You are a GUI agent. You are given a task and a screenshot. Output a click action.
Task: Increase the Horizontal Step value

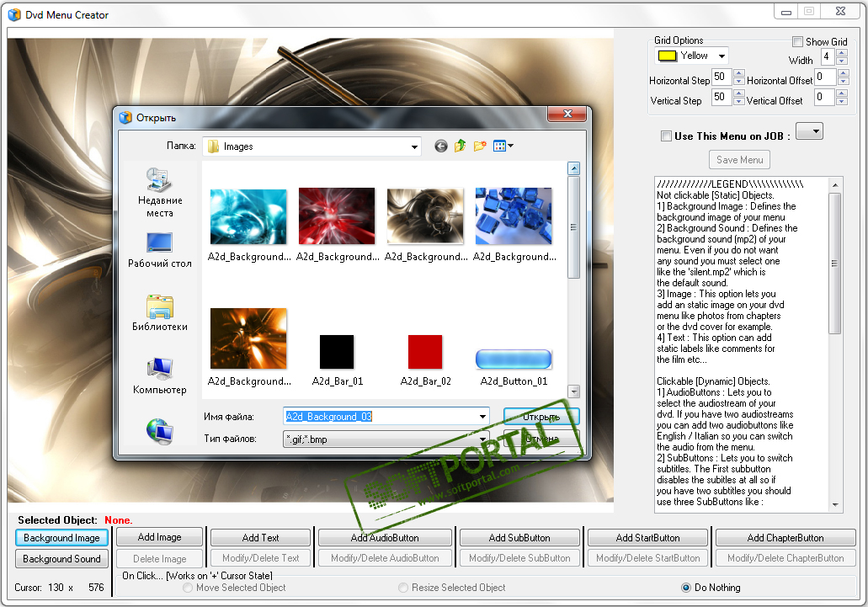[738, 73]
